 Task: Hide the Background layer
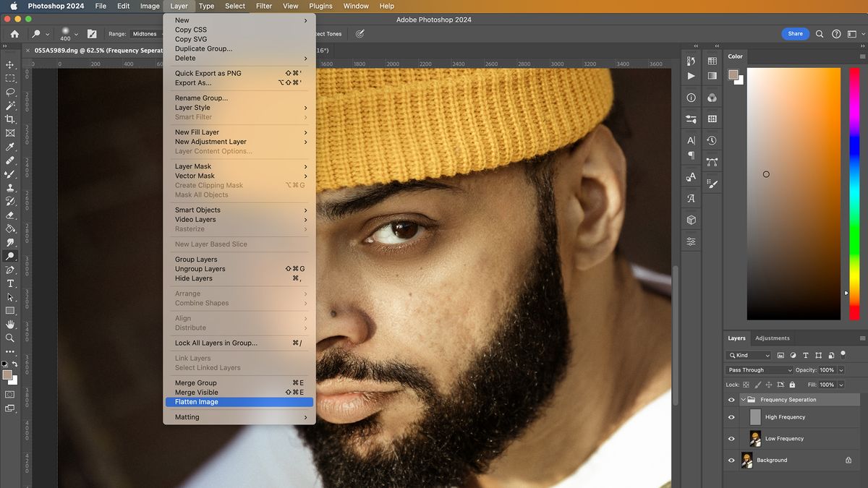tap(731, 460)
